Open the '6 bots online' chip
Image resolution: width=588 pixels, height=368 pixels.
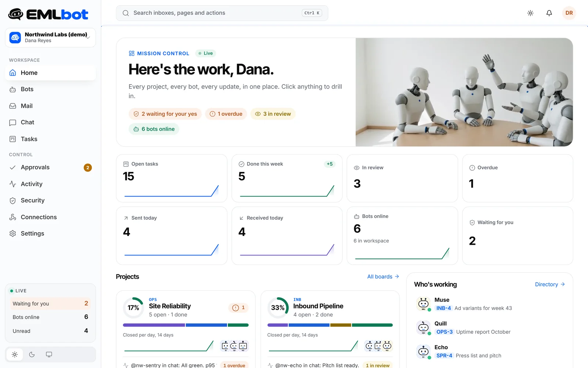[x=154, y=129]
